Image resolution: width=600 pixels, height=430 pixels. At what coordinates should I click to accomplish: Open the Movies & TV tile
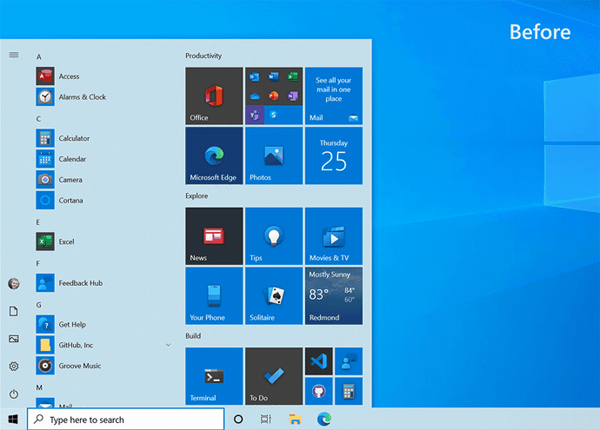333,236
